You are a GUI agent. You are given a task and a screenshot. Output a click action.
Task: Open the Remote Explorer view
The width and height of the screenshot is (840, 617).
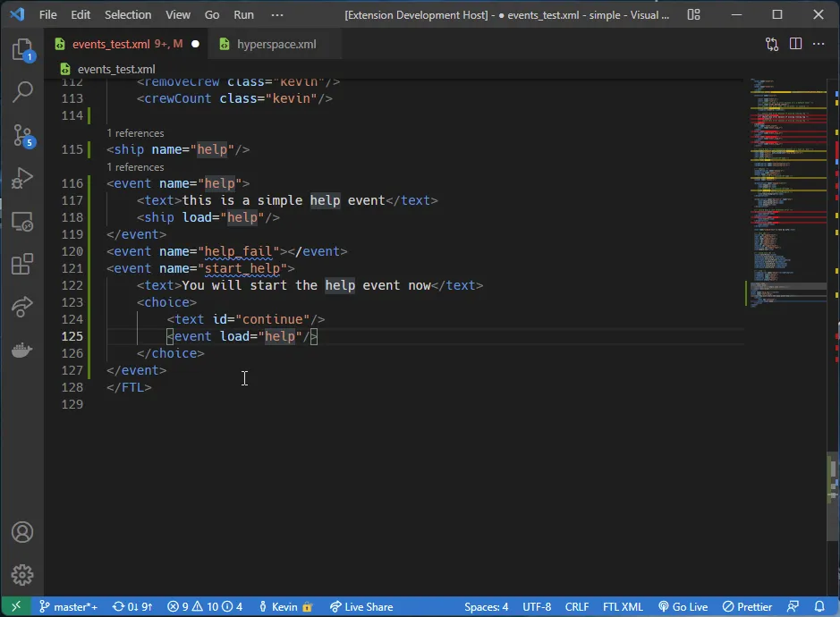pyautogui.click(x=22, y=221)
